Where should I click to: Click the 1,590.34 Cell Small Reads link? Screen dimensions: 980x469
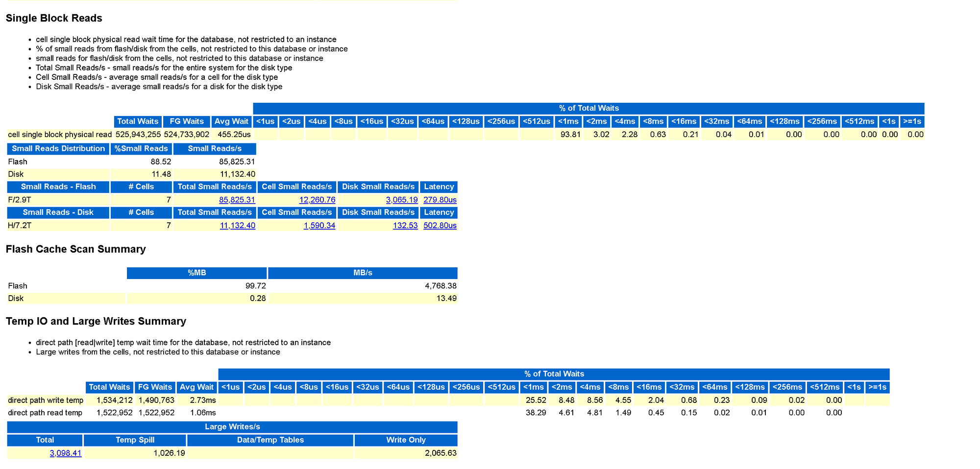pyautogui.click(x=320, y=225)
